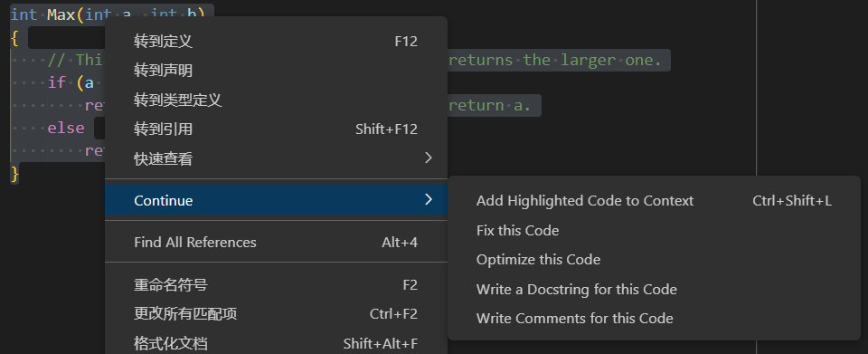Click 更改所有匹配项 menu item
Viewport: 868px width, 354px height.
tap(276, 314)
